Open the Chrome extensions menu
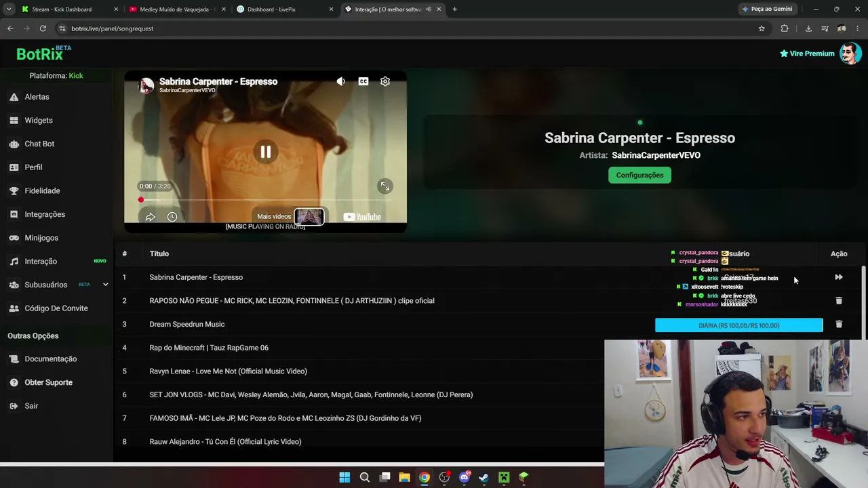The image size is (868, 488). click(x=785, y=28)
